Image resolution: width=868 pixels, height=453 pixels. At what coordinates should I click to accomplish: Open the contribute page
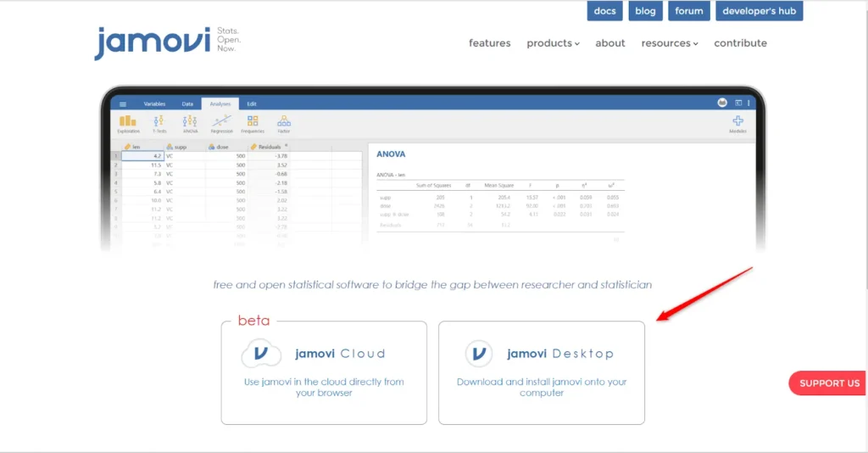coord(740,43)
